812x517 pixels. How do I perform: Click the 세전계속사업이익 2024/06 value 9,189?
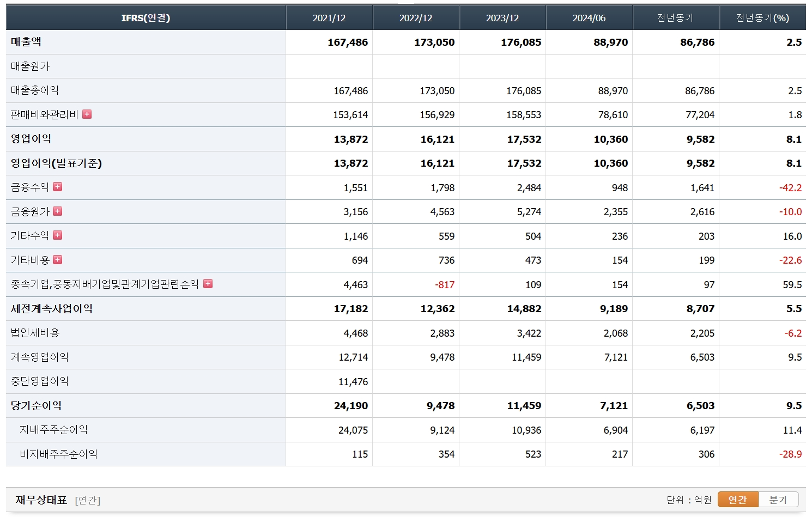614,309
